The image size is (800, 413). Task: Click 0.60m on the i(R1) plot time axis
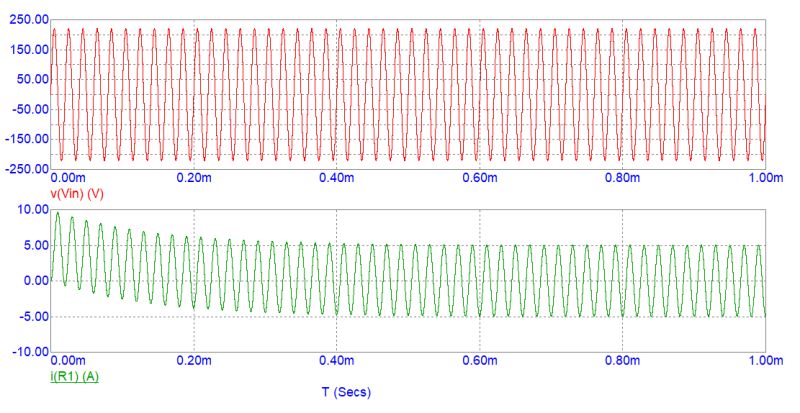click(480, 360)
